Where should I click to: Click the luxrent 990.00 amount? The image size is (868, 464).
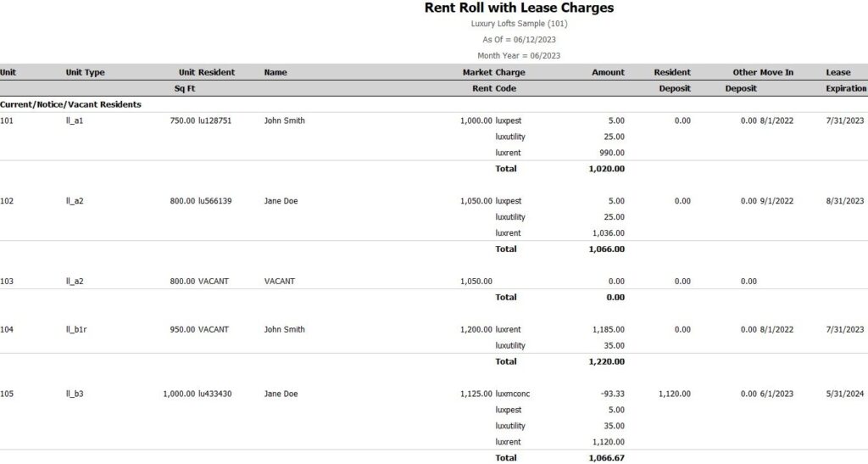(x=612, y=153)
